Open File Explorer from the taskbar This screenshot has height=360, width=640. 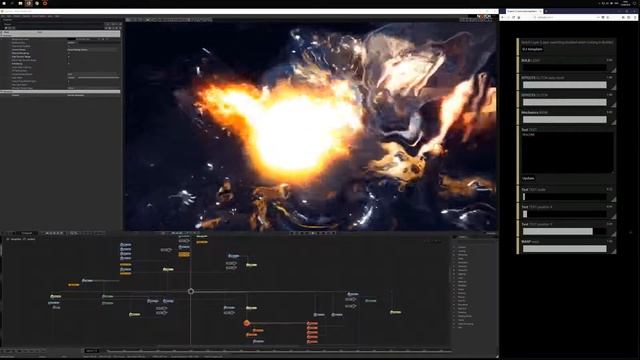tap(20, 3)
